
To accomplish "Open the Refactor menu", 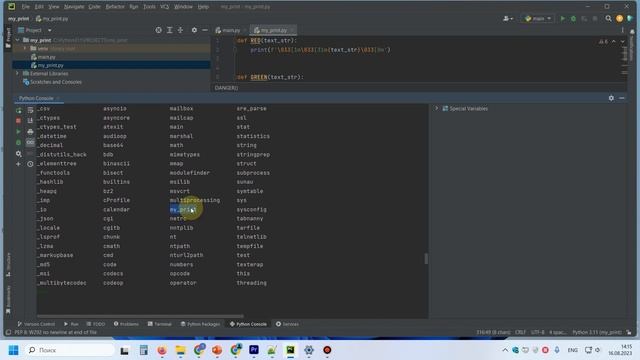I will point(115,7).
